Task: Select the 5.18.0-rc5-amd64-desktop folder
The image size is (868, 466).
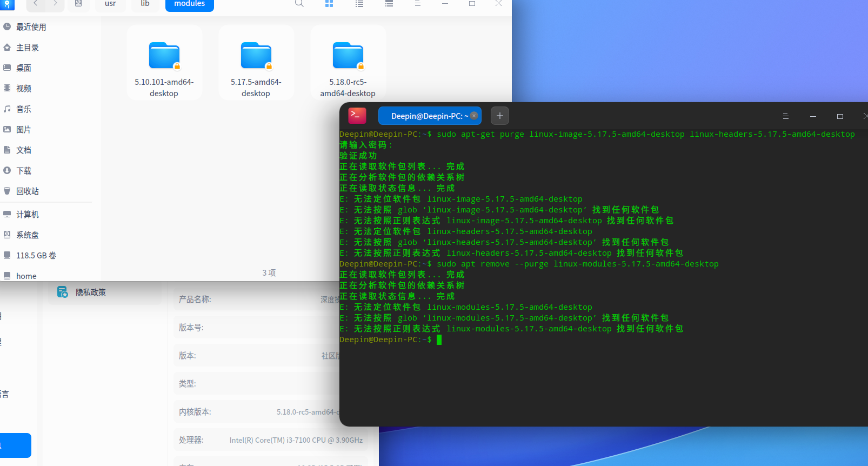Action: coord(348,63)
